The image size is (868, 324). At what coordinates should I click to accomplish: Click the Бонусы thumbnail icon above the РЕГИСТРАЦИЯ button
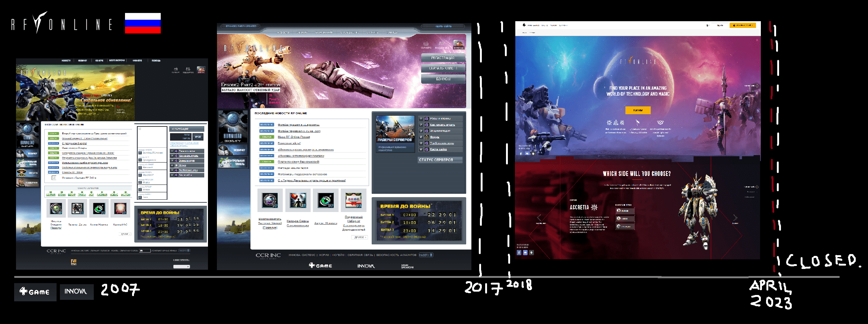[x=459, y=44]
